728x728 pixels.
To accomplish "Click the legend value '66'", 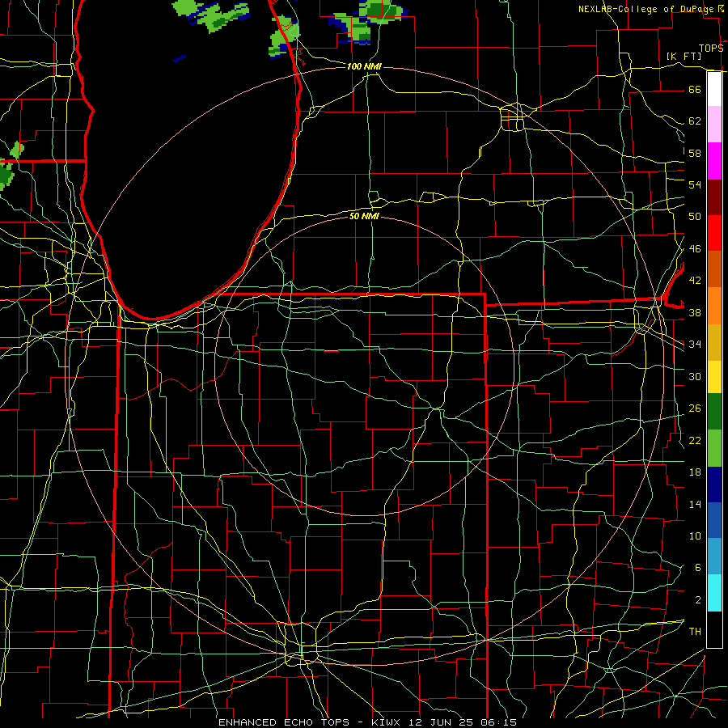I will pyautogui.click(x=695, y=89).
